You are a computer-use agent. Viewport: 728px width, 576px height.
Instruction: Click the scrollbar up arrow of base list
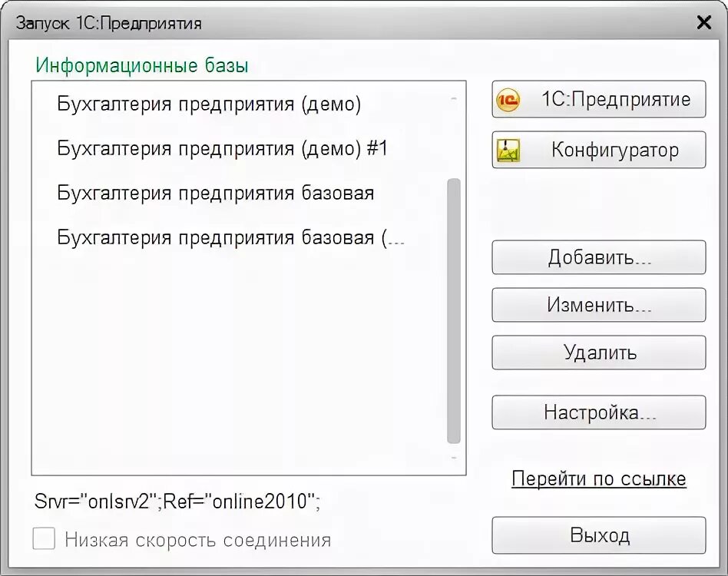point(454,98)
